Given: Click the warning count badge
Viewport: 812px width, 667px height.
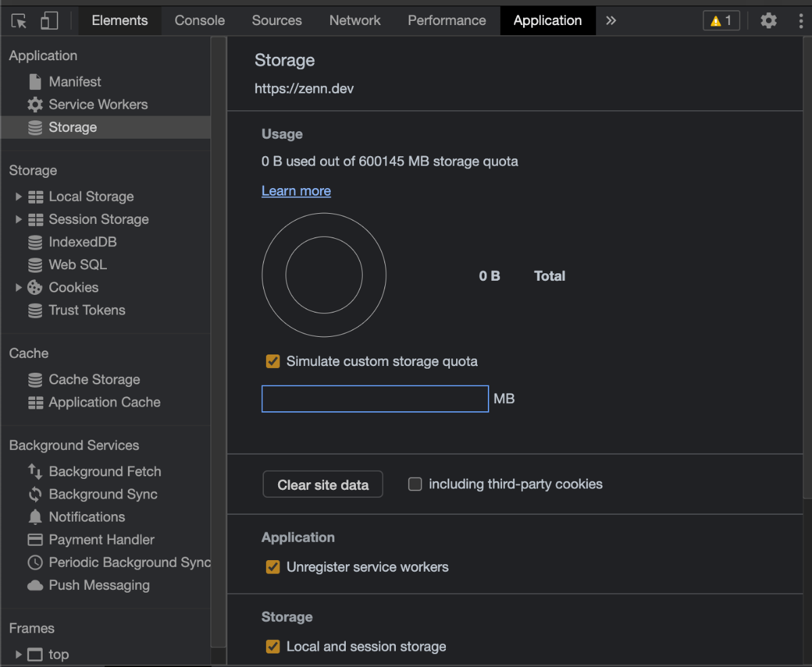Looking at the screenshot, I should pos(721,20).
